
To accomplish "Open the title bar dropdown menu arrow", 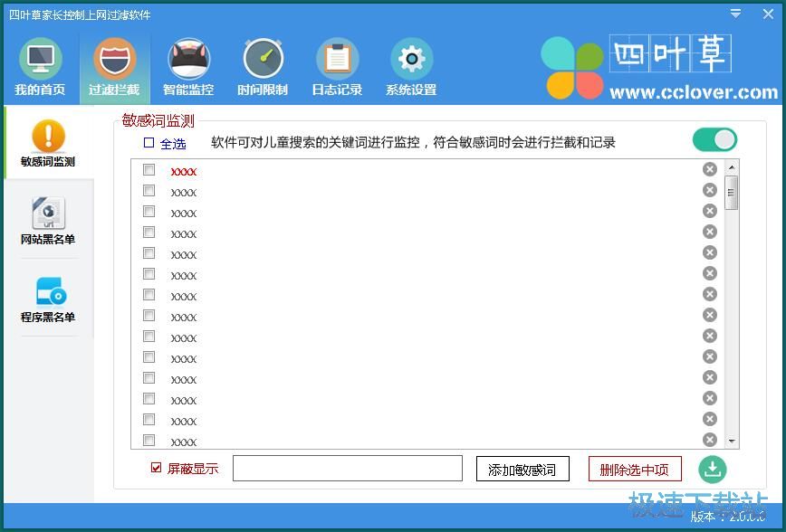I will [735, 14].
